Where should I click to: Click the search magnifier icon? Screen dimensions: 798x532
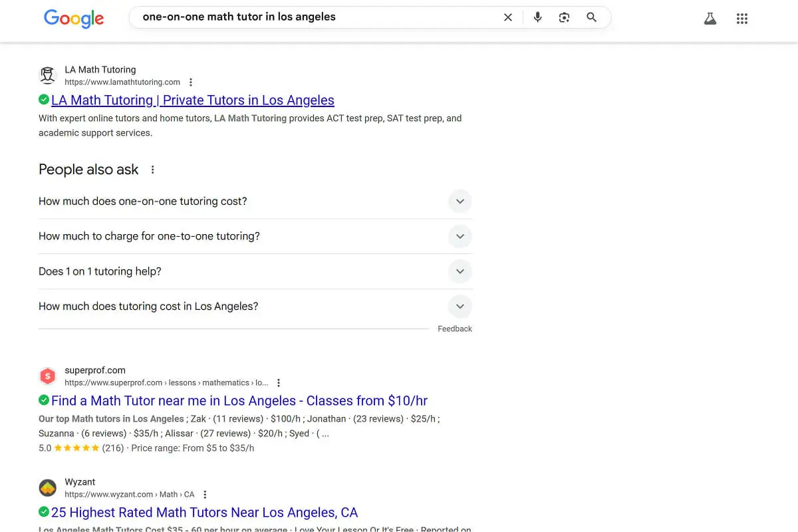591,17
